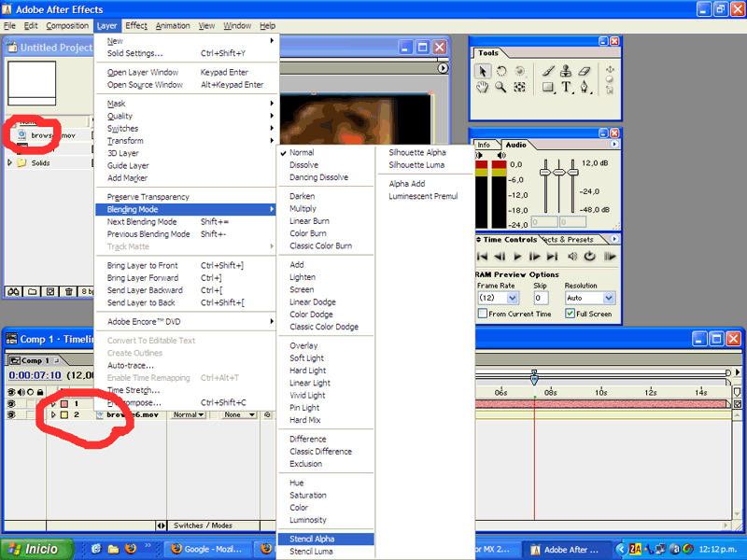Select the Hand tool

click(482, 87)
